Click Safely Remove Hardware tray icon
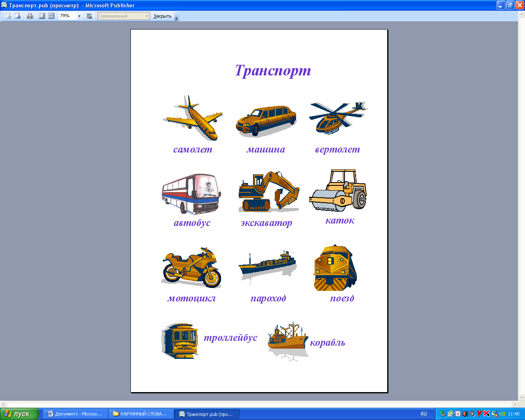Viewport: 525px width, 420px height. click(x=443, y=414)
